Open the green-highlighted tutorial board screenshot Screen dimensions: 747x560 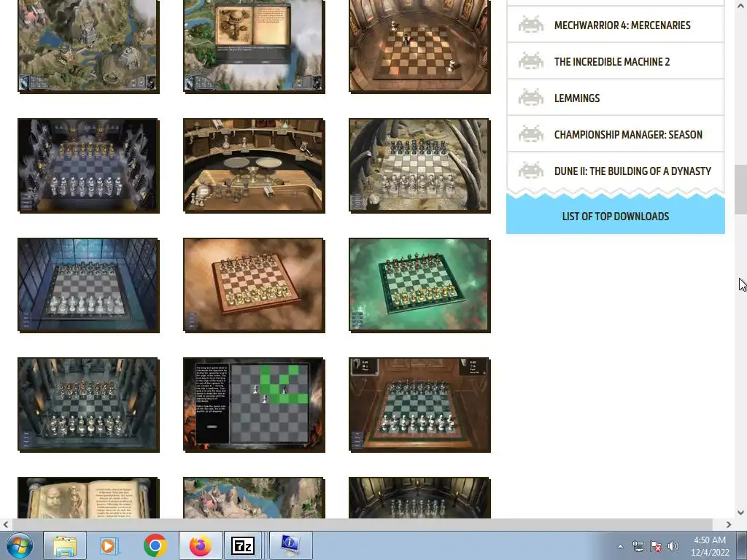(254, 404)
